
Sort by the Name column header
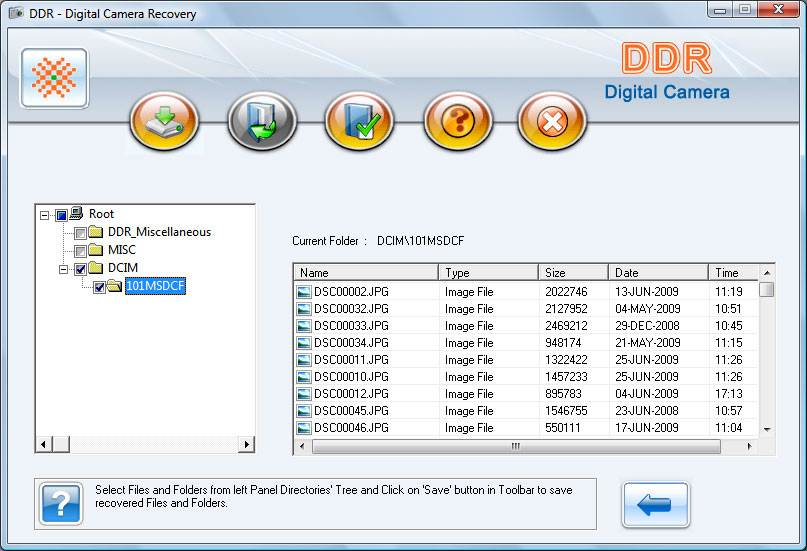point(366,273)
